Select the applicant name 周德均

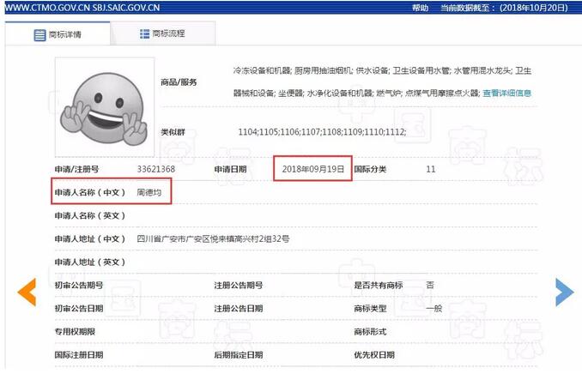pyautogui.click(x=149, y=192)
